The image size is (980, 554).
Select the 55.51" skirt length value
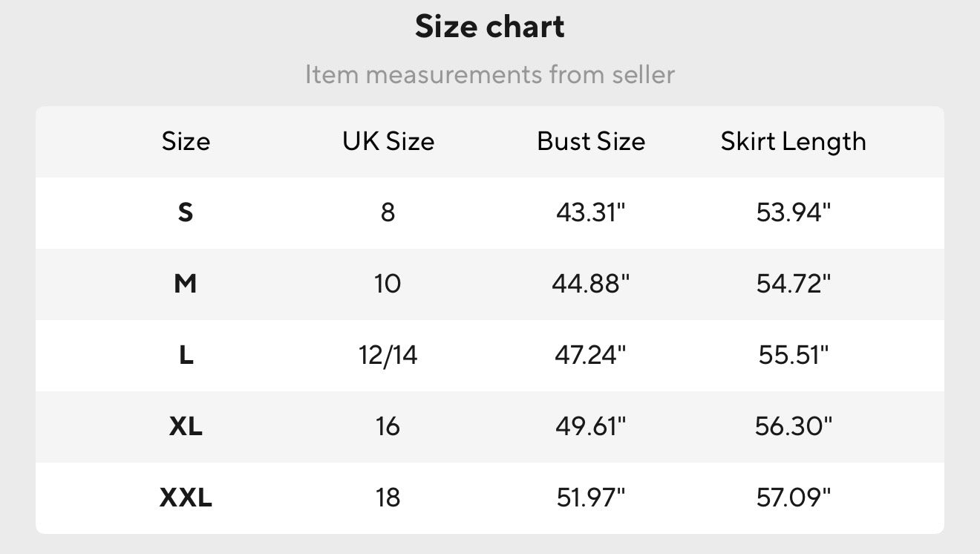pyautogui.click(x=793, y=355)
